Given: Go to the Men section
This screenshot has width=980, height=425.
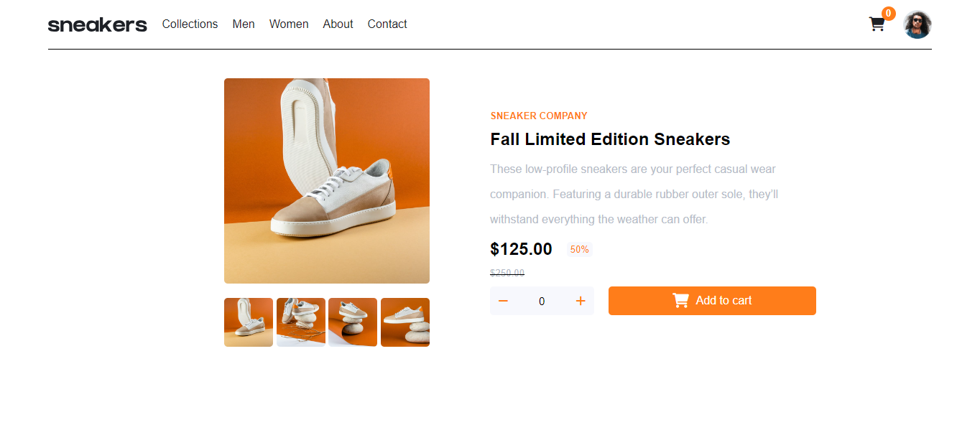Looking at the screenshot, I should pos(244,24).
